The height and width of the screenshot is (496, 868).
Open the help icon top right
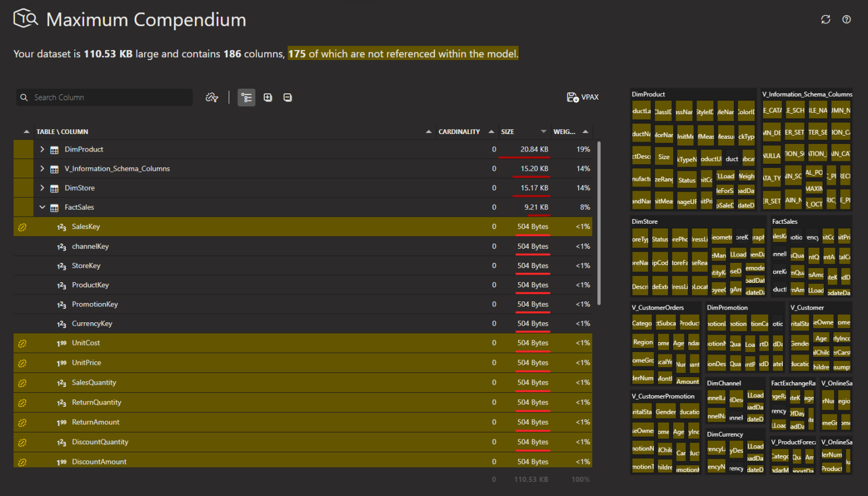[x=846, y=19]
